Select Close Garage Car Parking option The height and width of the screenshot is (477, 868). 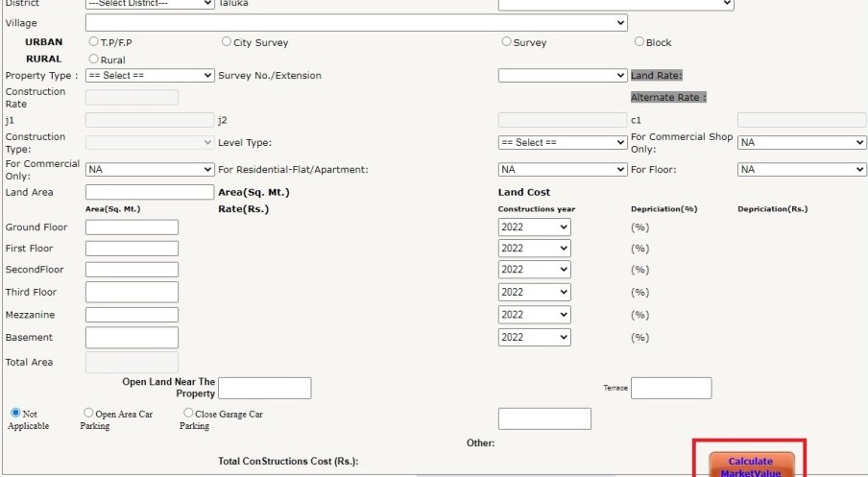pyautogui.click(x=188, y=413)
